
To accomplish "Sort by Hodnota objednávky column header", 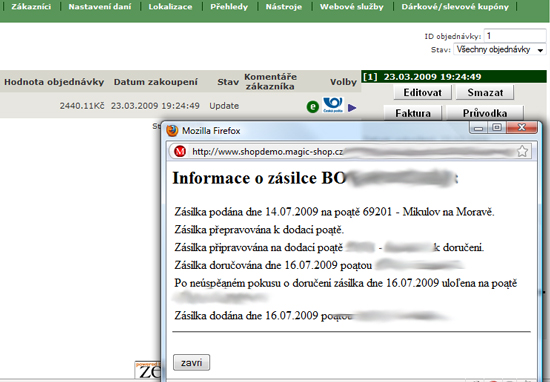I will [54, 82].
